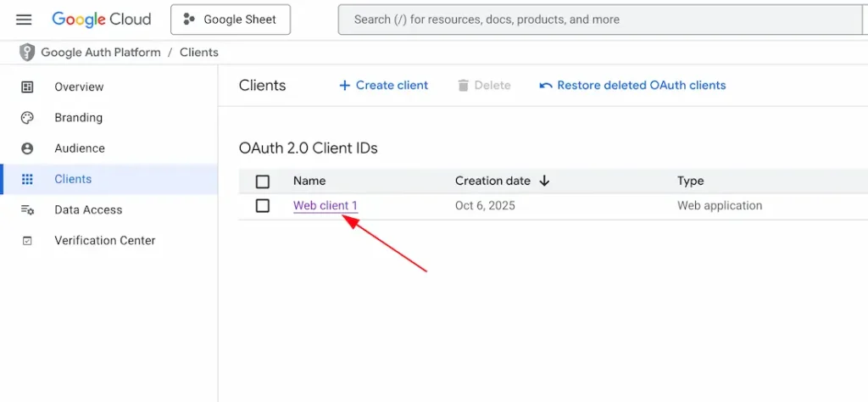Click the Delete button in toolbar
This screenshot has width=868, height=402.
484,86
